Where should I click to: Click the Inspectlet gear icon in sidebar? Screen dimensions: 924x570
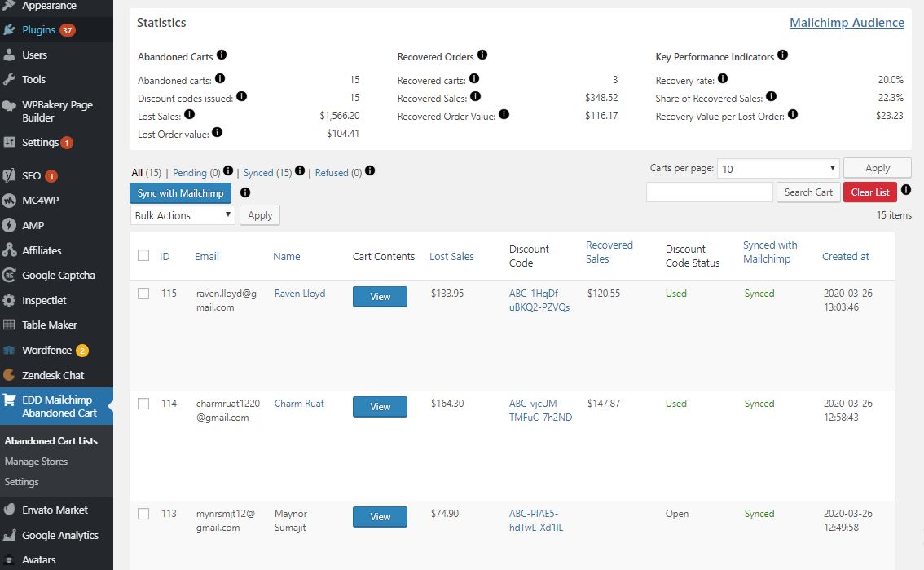click(x=9, y=300)
